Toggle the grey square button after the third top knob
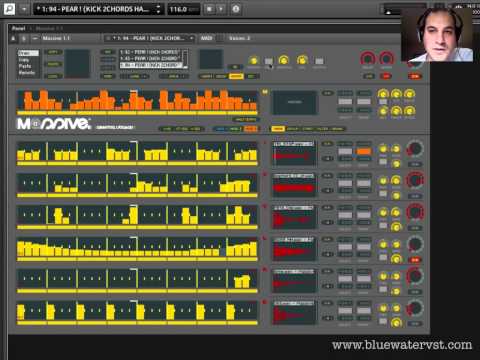Screen dimensions: 480x360 pos(319,61)
